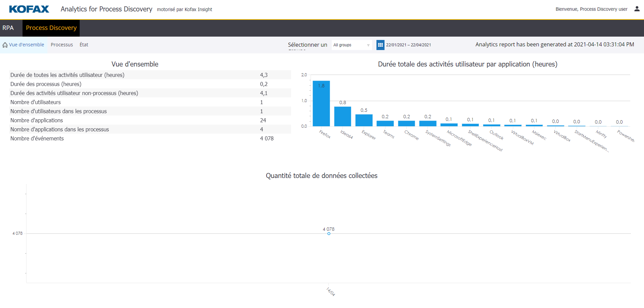The height and width of the screenshot is (308, 644).
Task: Open the État page
Action: (84, 44)
